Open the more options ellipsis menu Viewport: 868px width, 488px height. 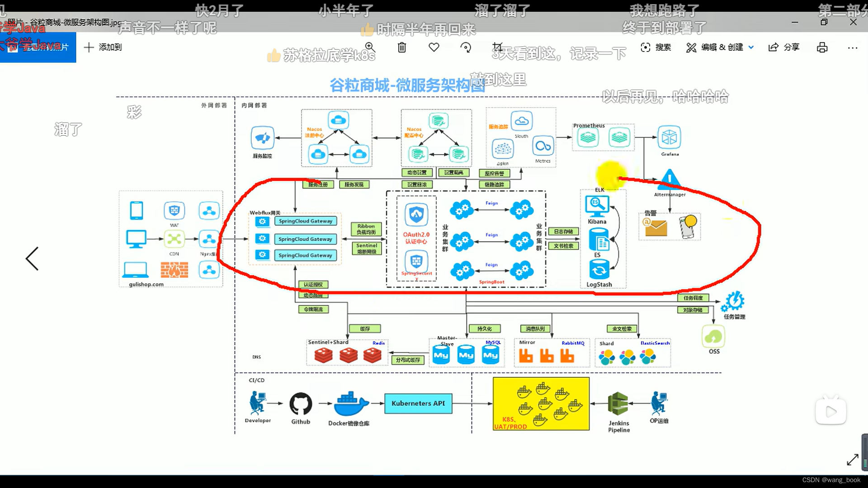[853, 47]
